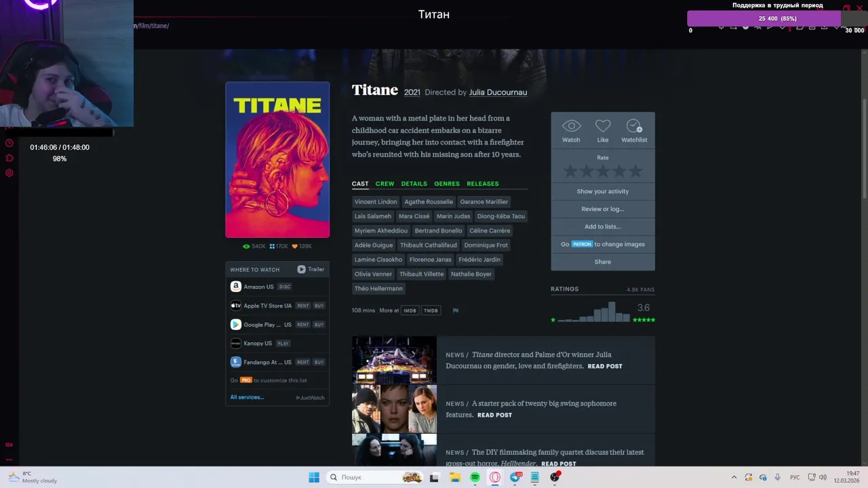The height and width of the screenshot is (488, 868).
Task: Open the Google Play service icon
Action: point(235,325)
